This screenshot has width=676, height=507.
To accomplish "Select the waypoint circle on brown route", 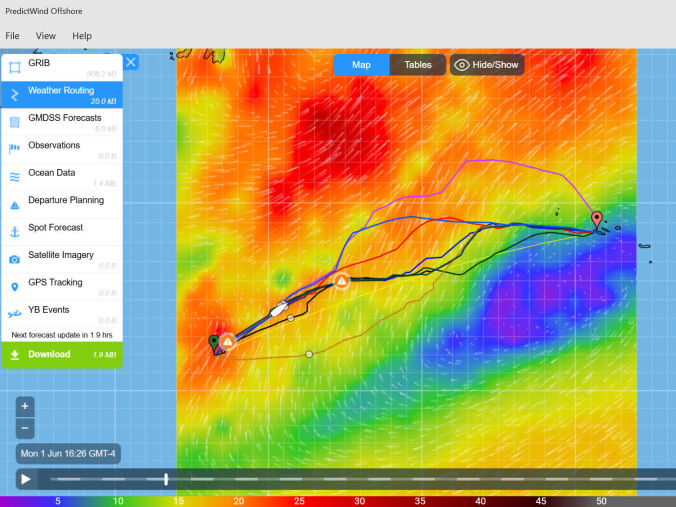I will (309, 354).
